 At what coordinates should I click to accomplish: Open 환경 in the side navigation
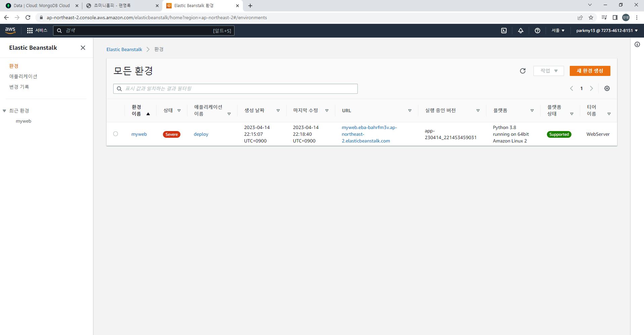(14, 66)
